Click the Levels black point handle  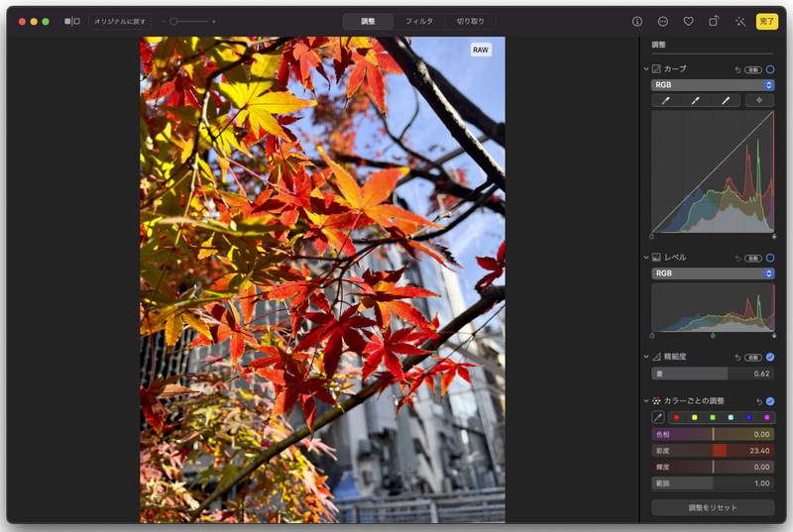[652, 336]
